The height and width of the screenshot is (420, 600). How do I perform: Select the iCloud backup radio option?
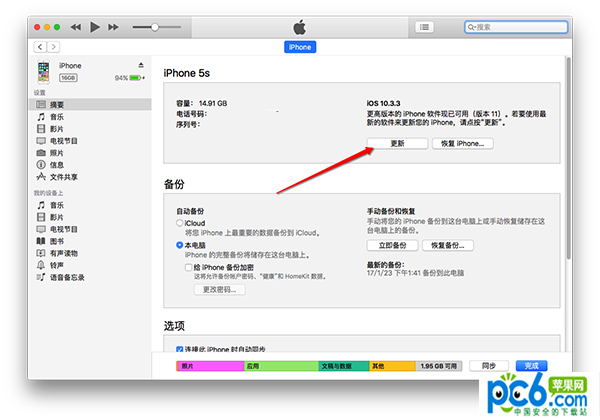pyautogui.click(x=180, y=223)
